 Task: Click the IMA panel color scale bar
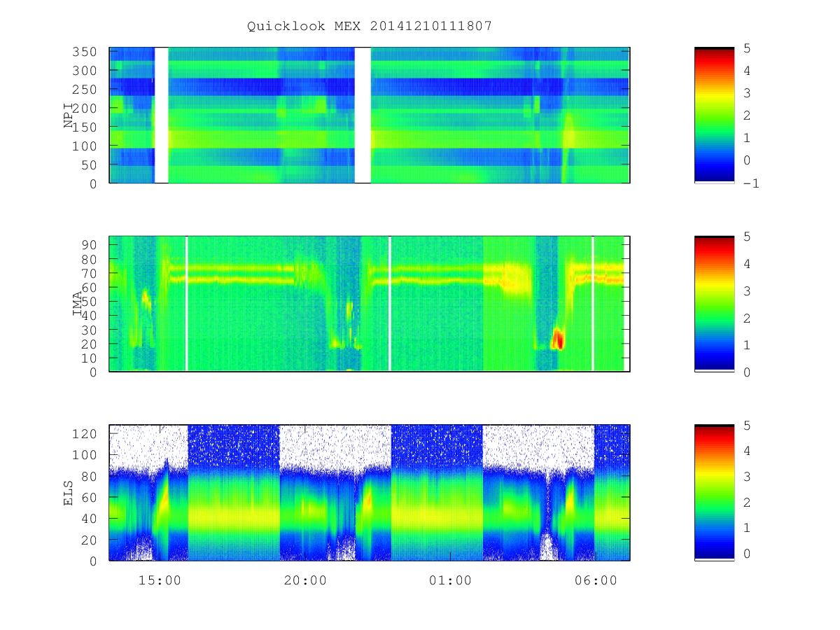click(714, 304)
